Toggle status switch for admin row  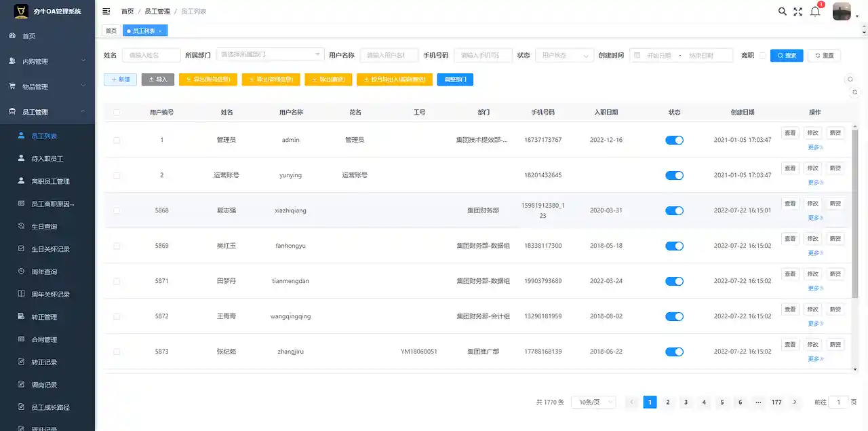coord(674,140)
